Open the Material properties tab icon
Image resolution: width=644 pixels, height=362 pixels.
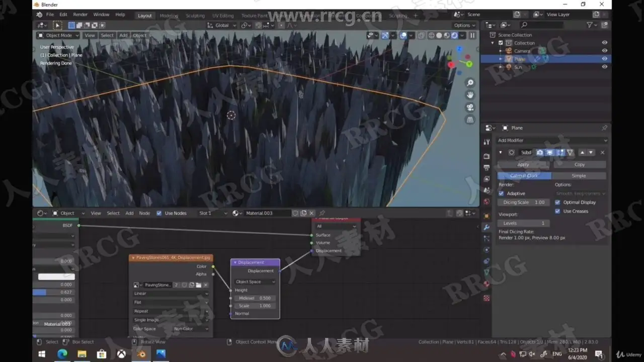pyautogui.click(x=487, y=284)
